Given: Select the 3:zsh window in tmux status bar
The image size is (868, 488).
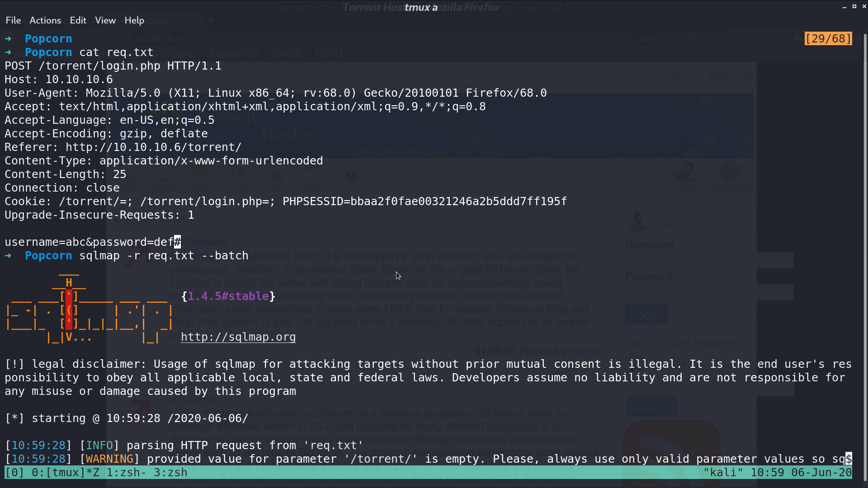Looking at the screenshot, I should click(x=170, y=473).
